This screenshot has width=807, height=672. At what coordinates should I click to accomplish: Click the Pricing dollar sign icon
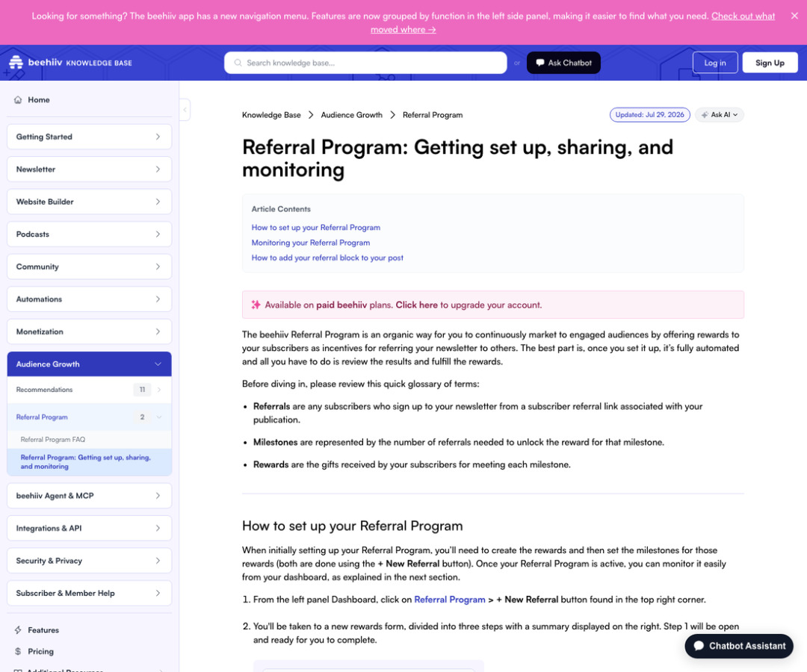[x=18, y=651]
